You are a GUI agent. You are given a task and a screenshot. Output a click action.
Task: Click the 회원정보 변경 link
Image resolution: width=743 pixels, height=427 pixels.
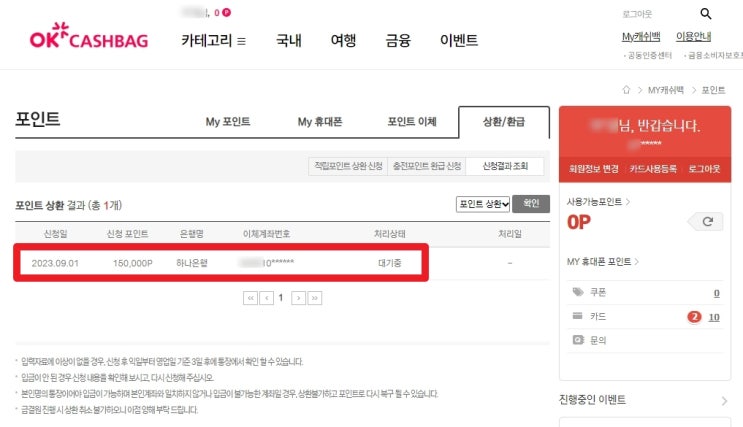[x=593, y=169]
